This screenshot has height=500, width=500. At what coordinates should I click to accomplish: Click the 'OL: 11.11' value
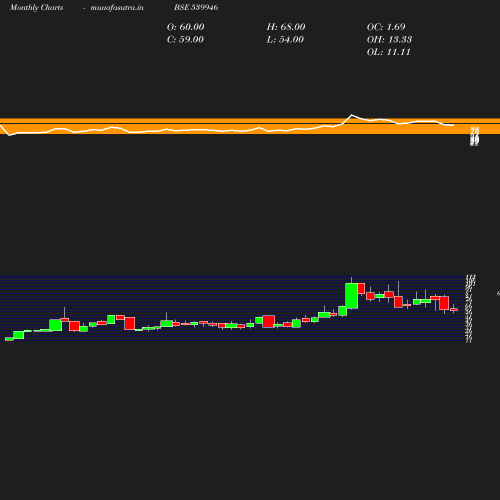388,52
